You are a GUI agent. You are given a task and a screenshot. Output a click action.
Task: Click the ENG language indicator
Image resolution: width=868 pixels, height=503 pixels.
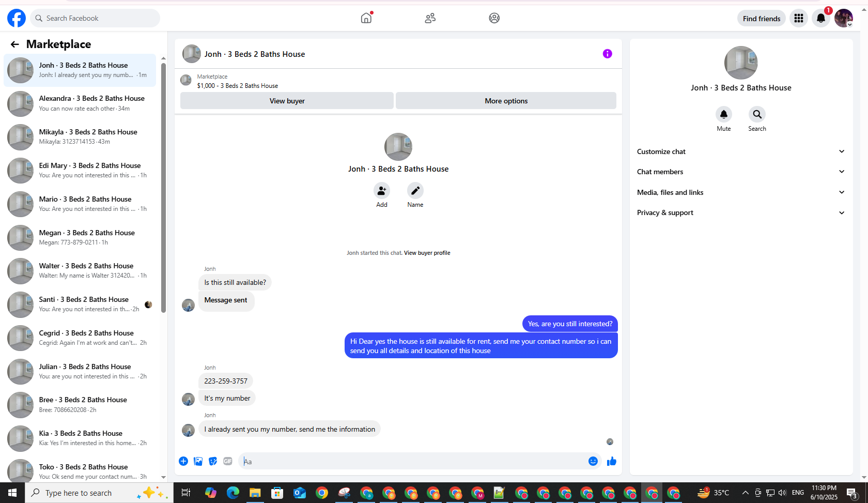(x=798, y=493)
